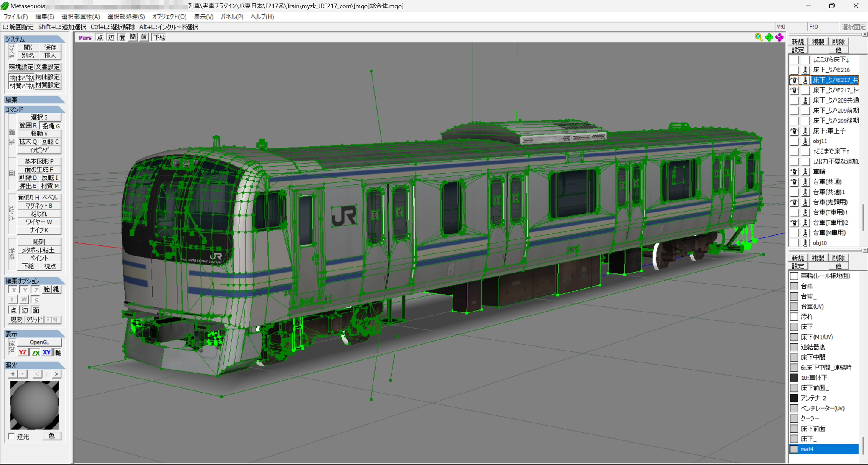868x465 pixels.
Task: Open the 選択部属性(A) menu
Action: (81, 17)
